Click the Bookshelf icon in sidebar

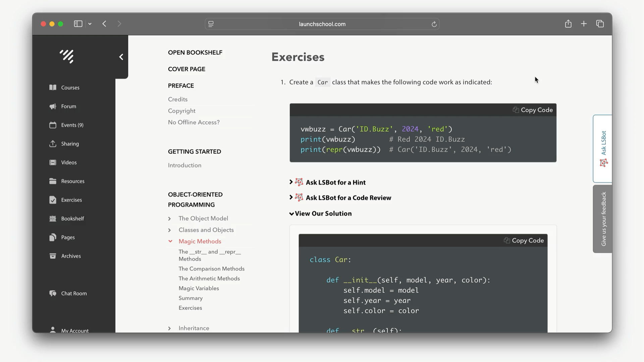(x=53, y=219)
